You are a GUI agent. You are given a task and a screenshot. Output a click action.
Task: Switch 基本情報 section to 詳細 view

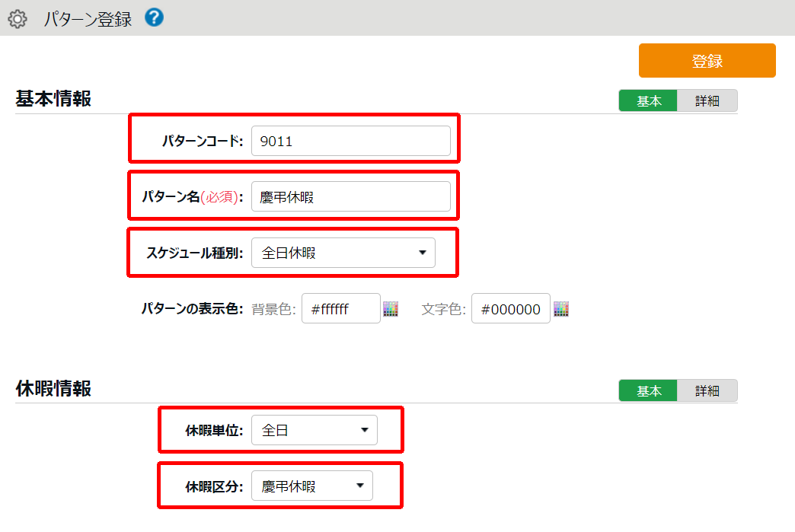(707, 101)
